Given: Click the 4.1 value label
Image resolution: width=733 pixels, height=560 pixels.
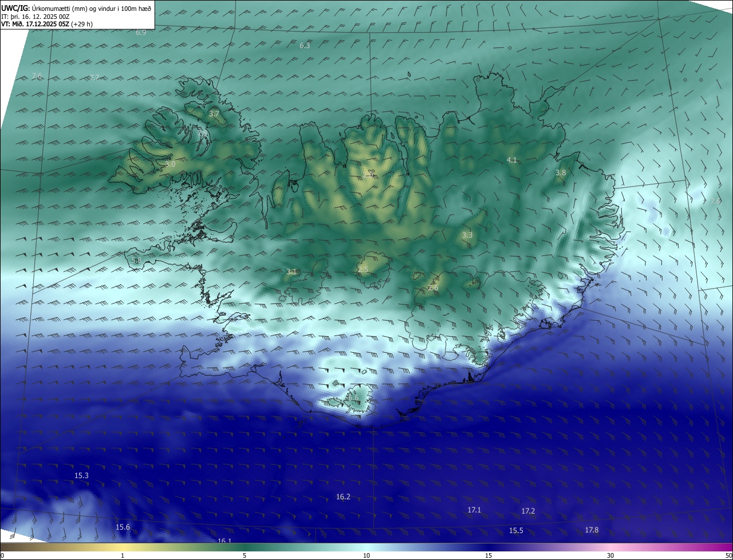Looking at the screenshot, I should coord(512,160).
